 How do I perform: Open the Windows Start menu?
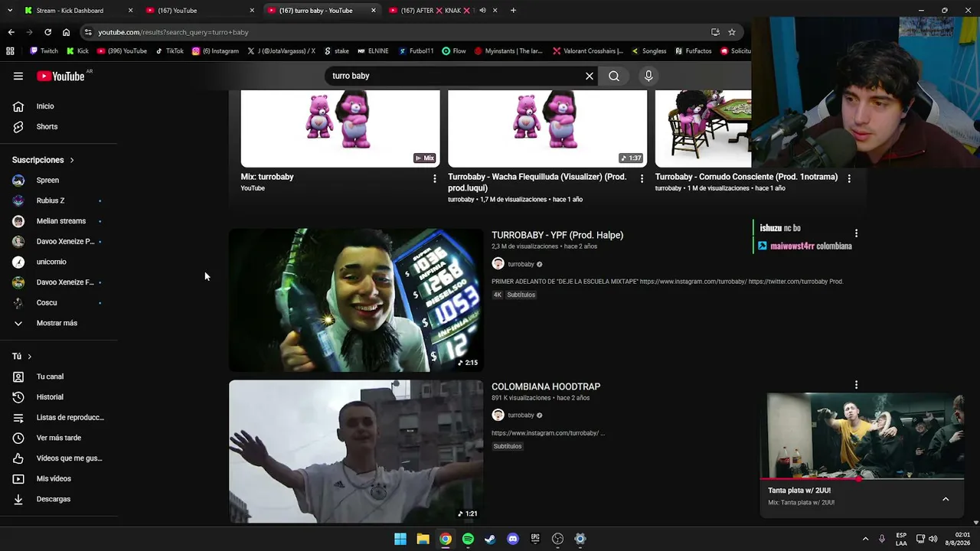click(x=400, y=539)
